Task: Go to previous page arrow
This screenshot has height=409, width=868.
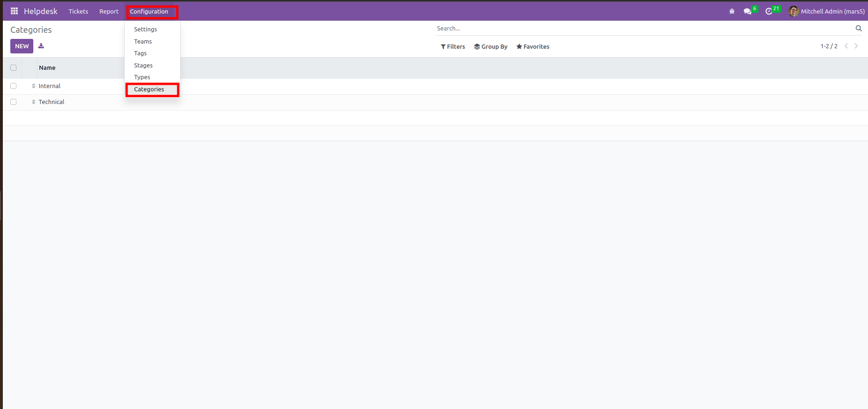Action: pos(846,46)
